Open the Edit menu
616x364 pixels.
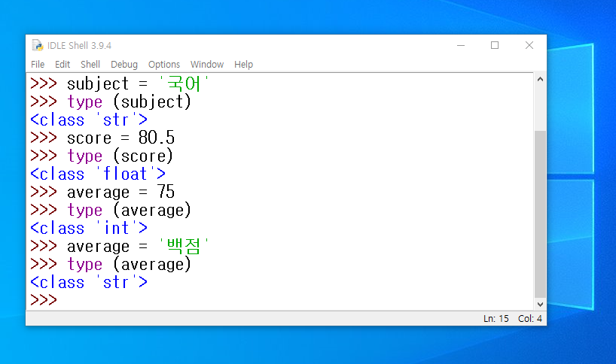tap(62, 65)
